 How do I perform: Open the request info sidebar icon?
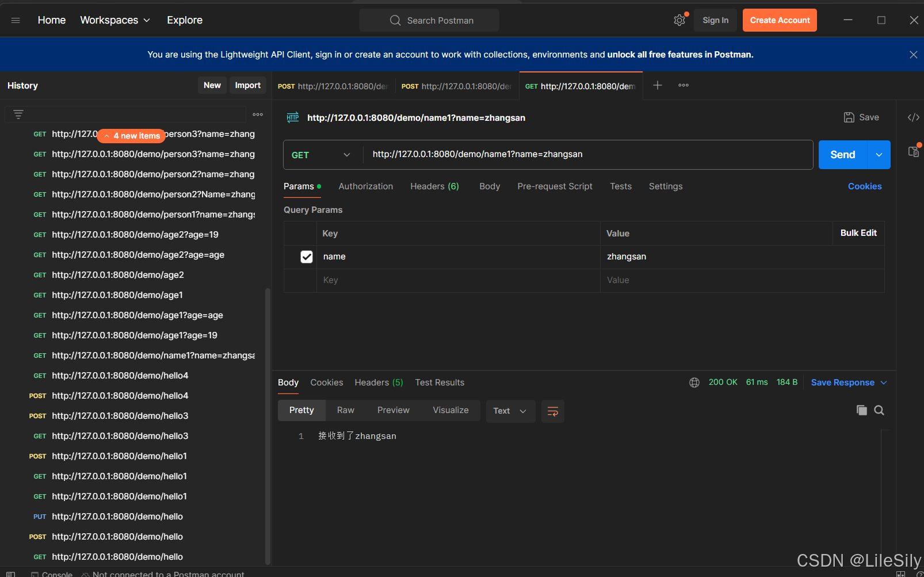(x=914, y=151)
